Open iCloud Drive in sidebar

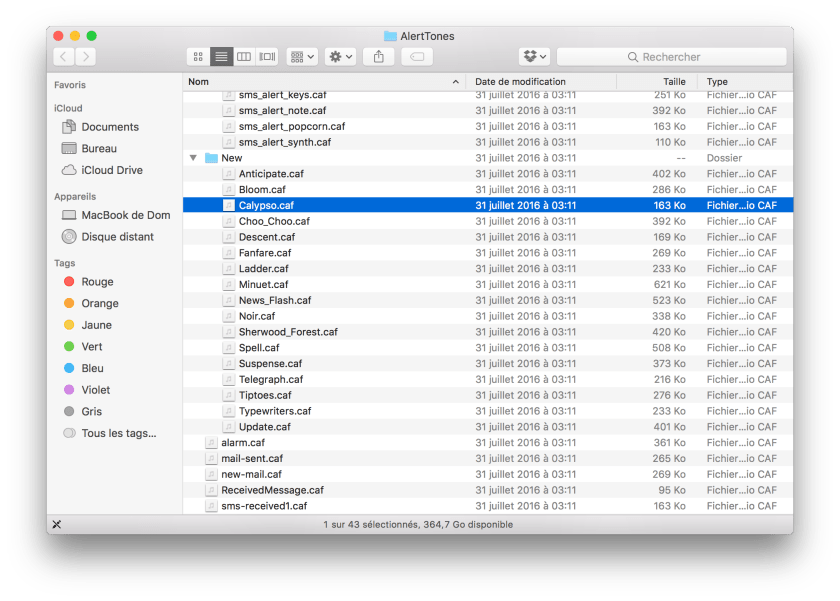(x=111, y=170)
